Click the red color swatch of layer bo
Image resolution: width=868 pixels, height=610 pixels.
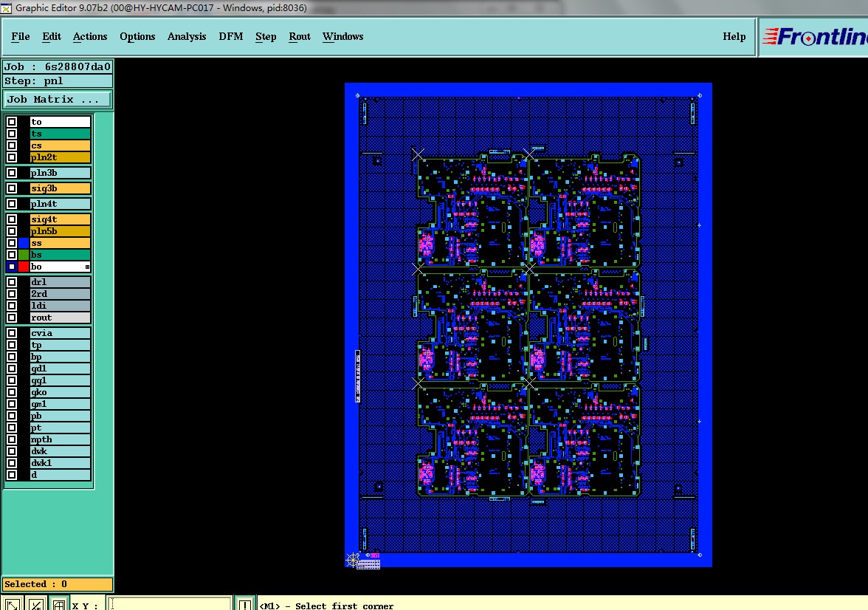[24, 267]
